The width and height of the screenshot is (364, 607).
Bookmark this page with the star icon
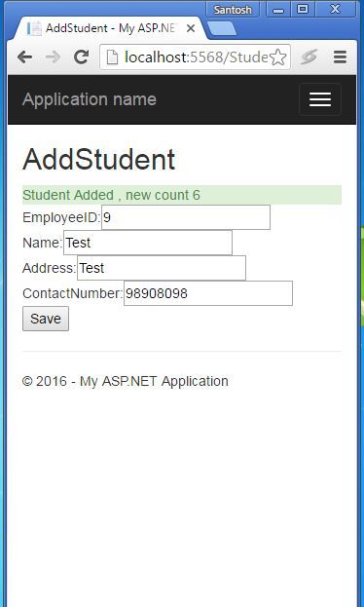point(277,57)
